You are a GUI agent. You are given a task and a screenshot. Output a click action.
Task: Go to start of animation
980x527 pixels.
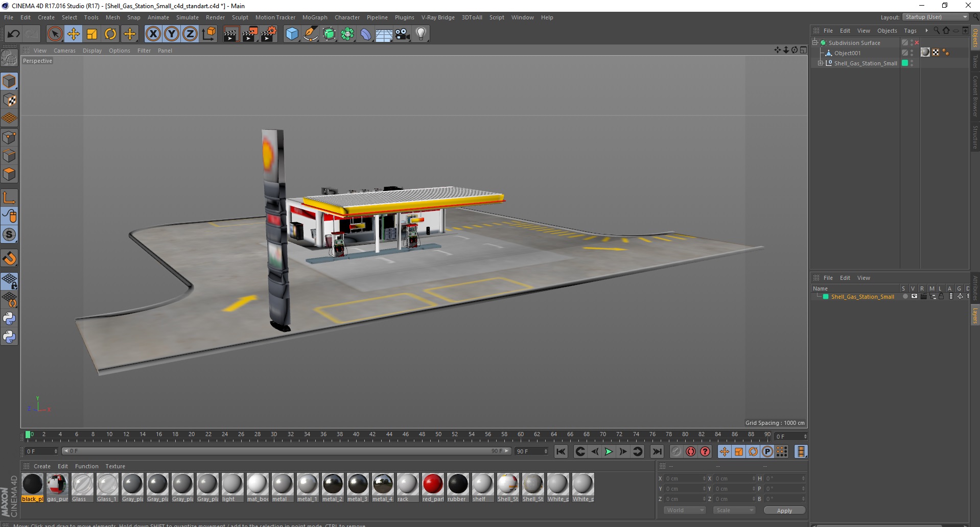[561, 451]
